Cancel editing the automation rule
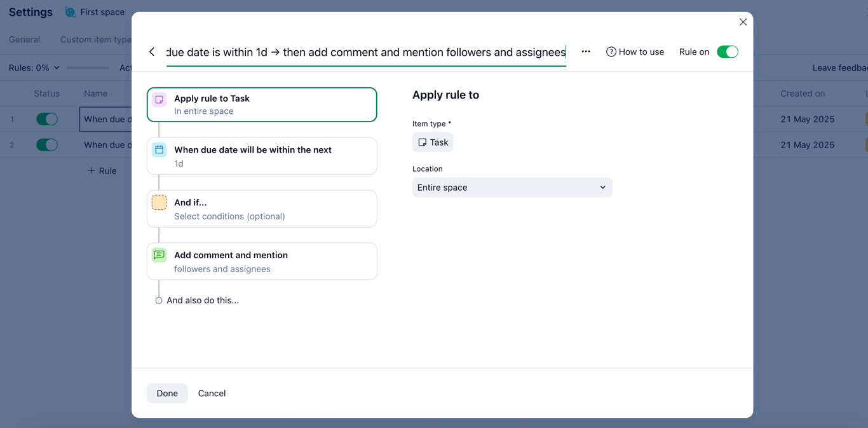The width and height of the screenshot is (868, 428). [212, 393]
